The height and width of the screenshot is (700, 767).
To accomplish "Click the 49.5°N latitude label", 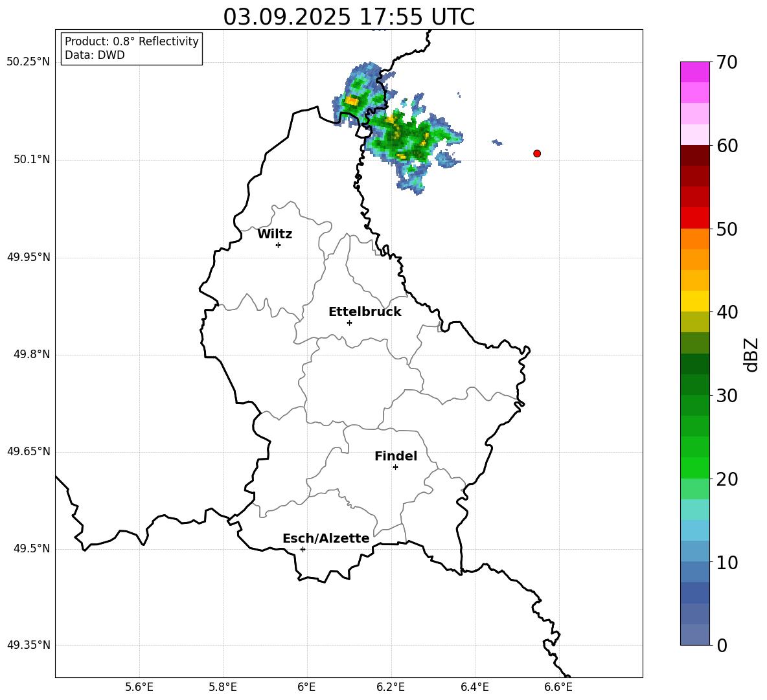I will point(31,548).
